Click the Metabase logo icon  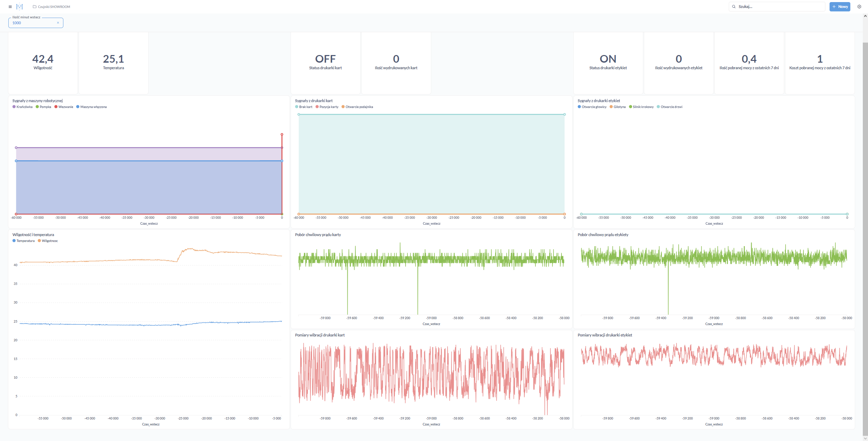(x=19, y=7)
